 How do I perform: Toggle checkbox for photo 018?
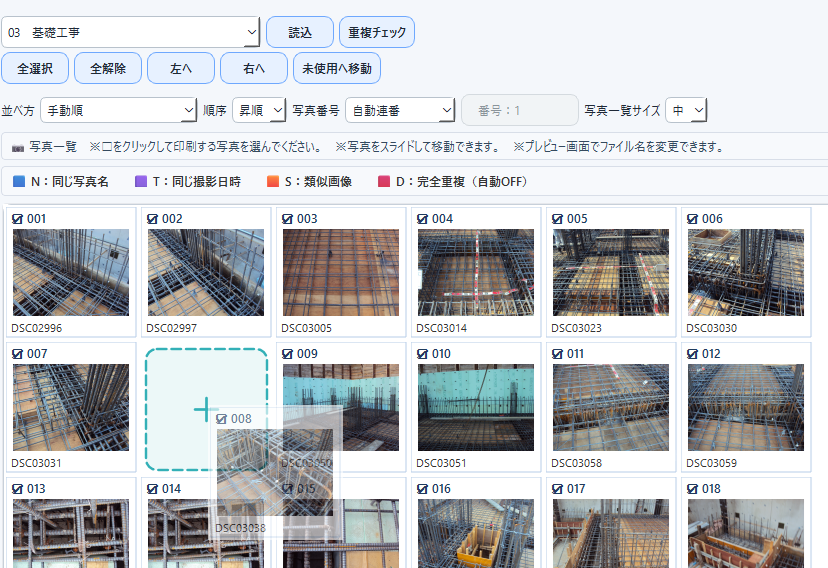[692, 489]
